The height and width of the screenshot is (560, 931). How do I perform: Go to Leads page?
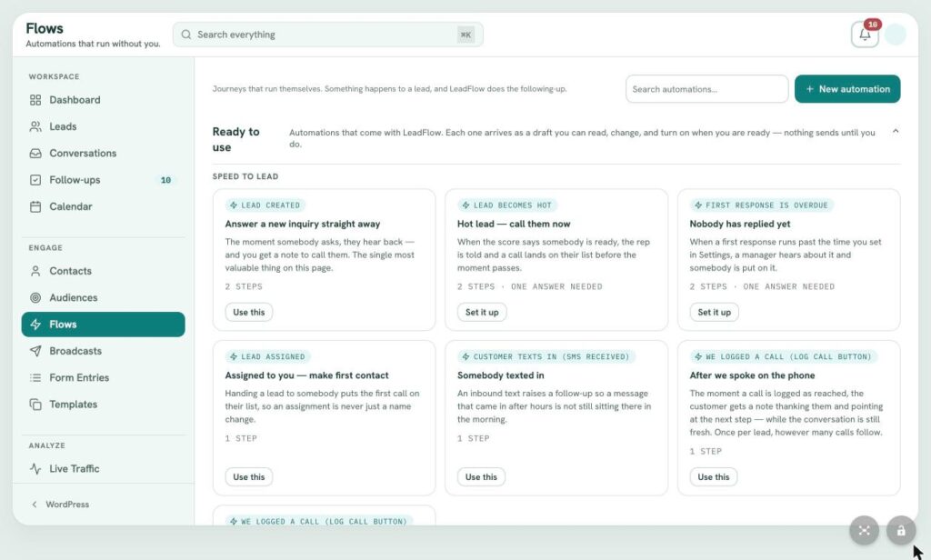(x=103, y=126)
